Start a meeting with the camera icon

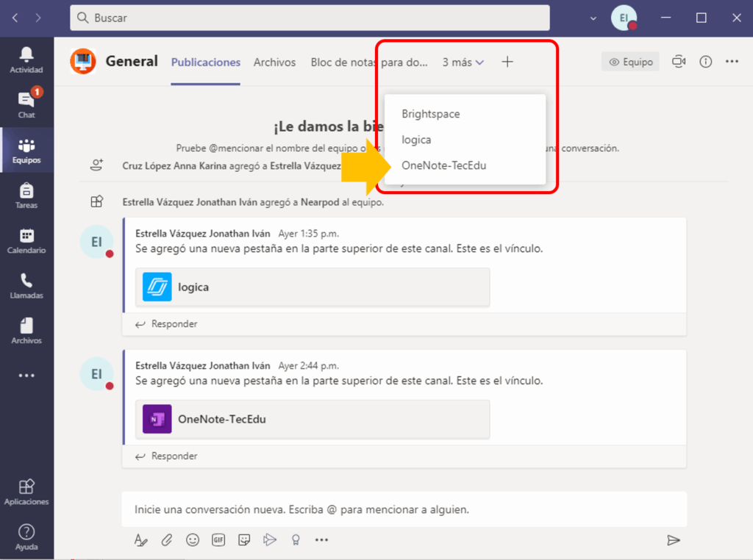679,62
